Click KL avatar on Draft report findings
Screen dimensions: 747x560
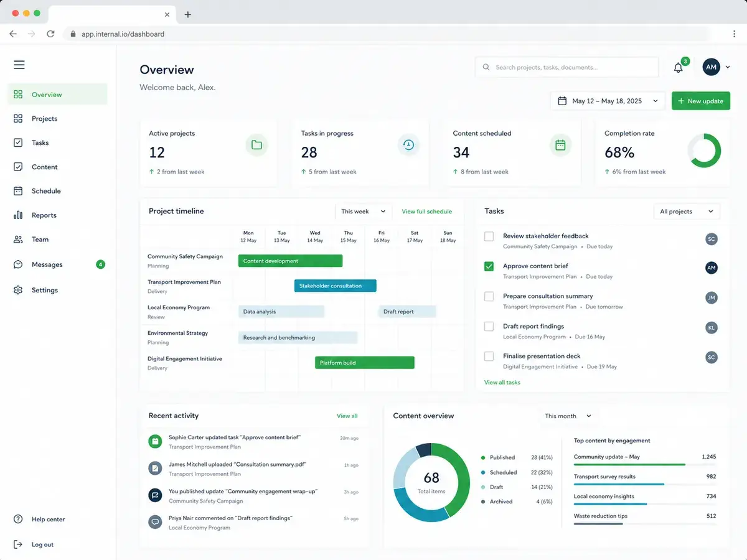coord(712,327)
